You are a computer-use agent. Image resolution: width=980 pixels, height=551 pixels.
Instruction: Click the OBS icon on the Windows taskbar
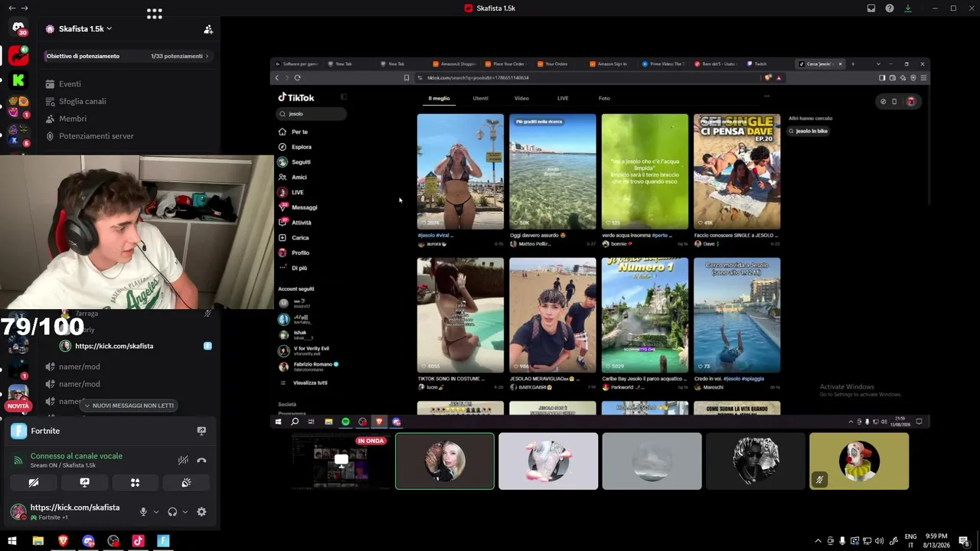(113, 541)
